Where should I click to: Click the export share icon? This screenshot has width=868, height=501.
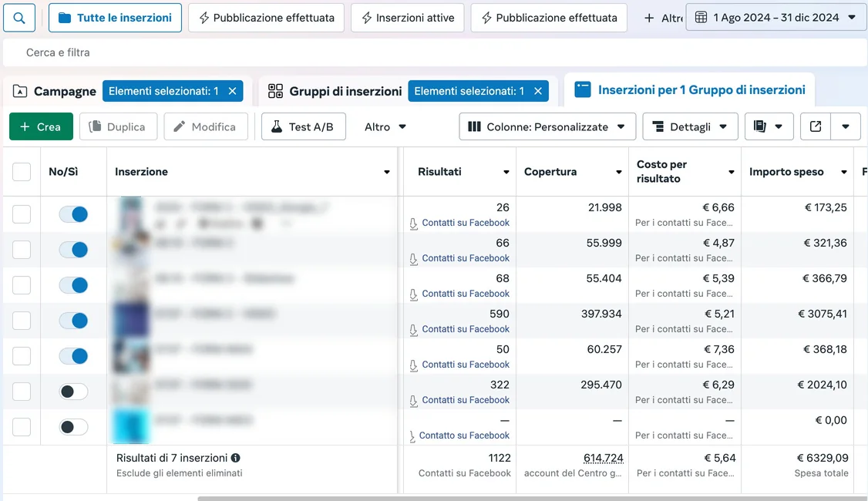pos(816,126)
